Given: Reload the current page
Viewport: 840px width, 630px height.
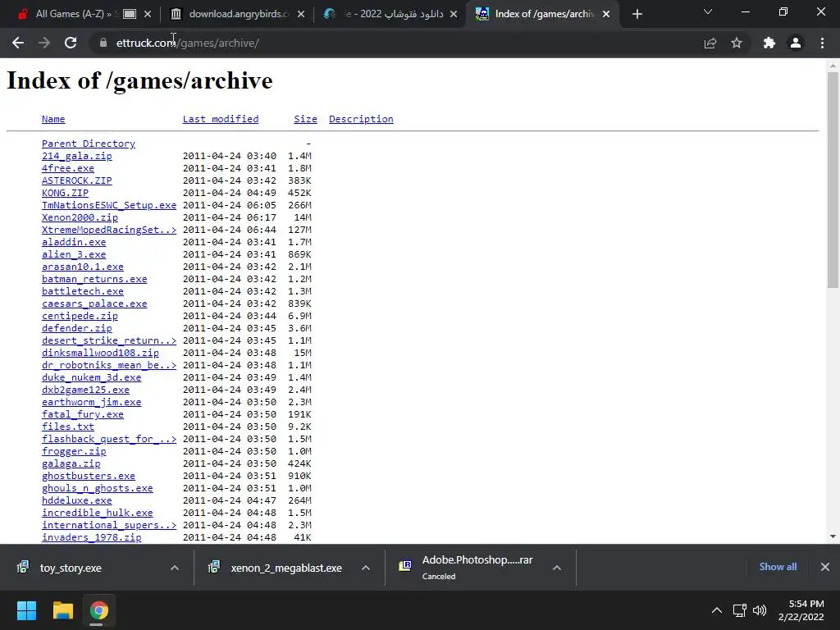Looking at the screenshot, I should [71, 43].
